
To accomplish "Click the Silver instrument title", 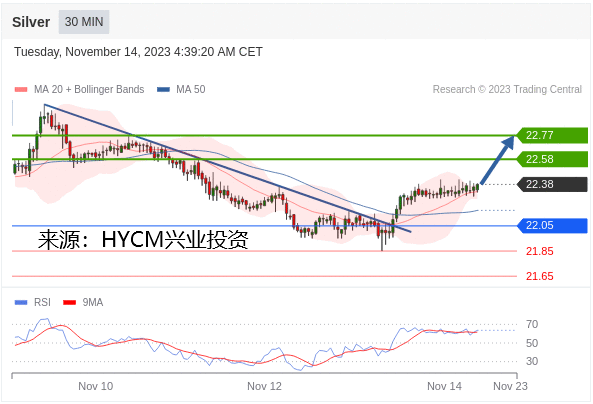I will point(31,22).
